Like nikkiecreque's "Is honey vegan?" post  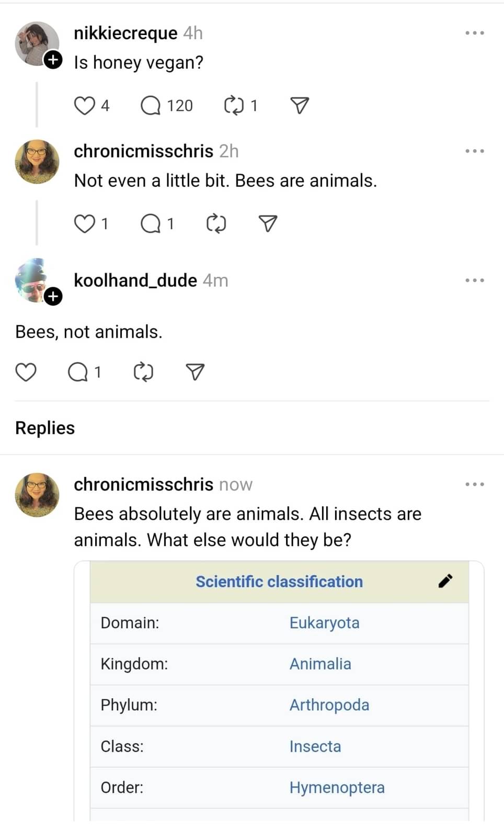(x=84, y=106)
